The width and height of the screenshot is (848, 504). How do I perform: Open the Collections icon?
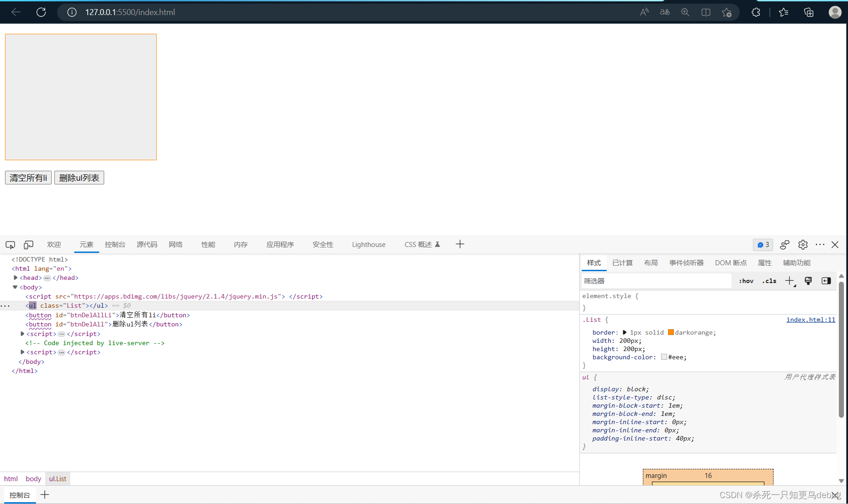tap(809, 12)
